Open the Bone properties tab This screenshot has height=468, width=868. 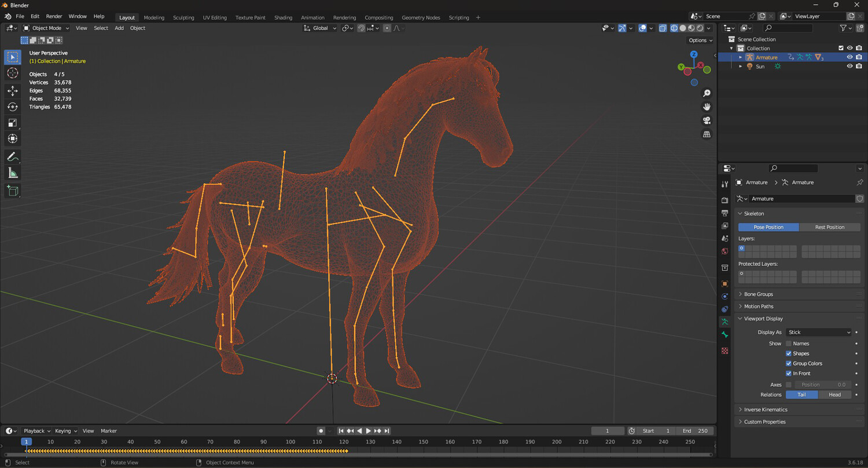pos(725,335)
